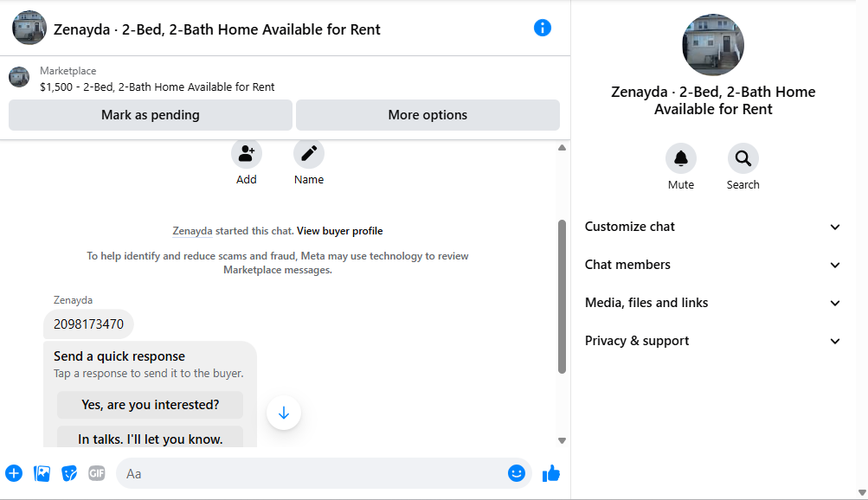
Task: Open More options for the listing
Action: click(x=428, y=115)
